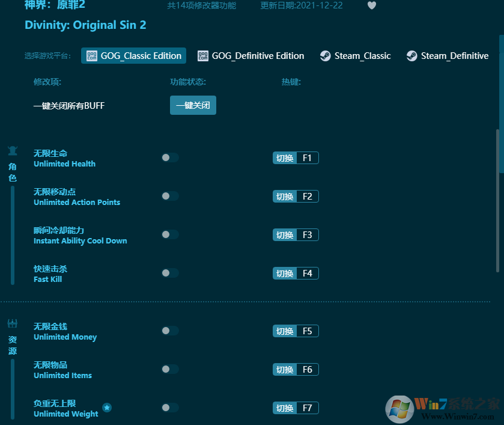This screenshot has height=425, width=504.
Task: Edit the F1 hotkey field
Action: pos(308,158)
